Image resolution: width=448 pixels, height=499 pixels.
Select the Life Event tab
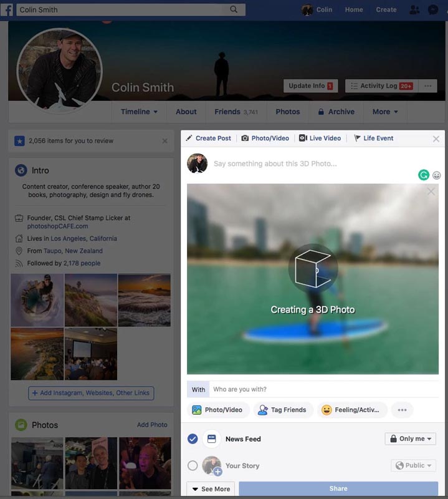pos(374,138)
